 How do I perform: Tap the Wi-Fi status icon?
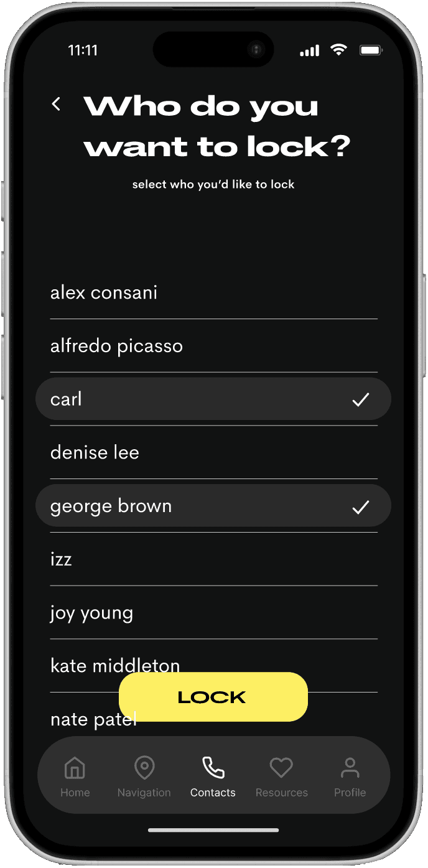coord(339,50)
